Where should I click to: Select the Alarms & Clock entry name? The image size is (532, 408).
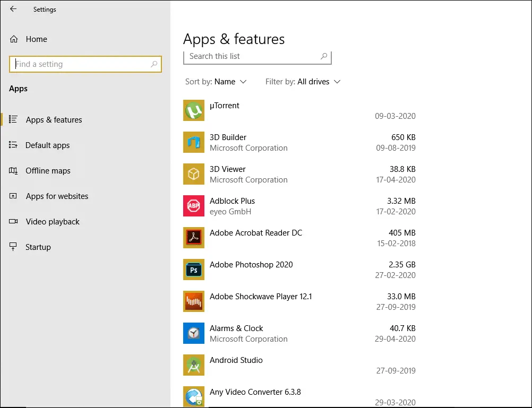tap(236, 328)
